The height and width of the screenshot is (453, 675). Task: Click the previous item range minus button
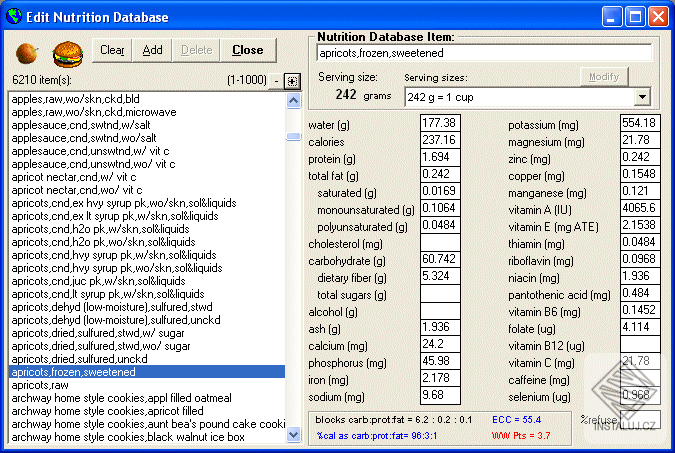278,80
